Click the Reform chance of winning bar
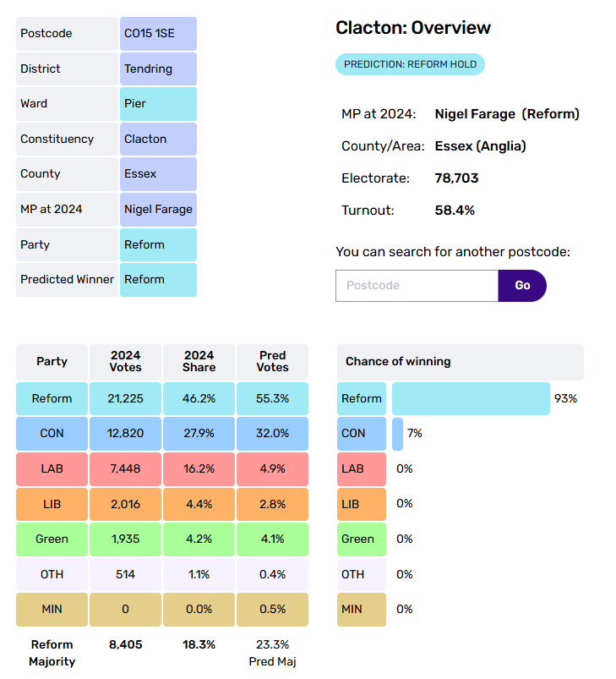Image resolution: width=616 pixels, height=679 pixels. point(471,398)
